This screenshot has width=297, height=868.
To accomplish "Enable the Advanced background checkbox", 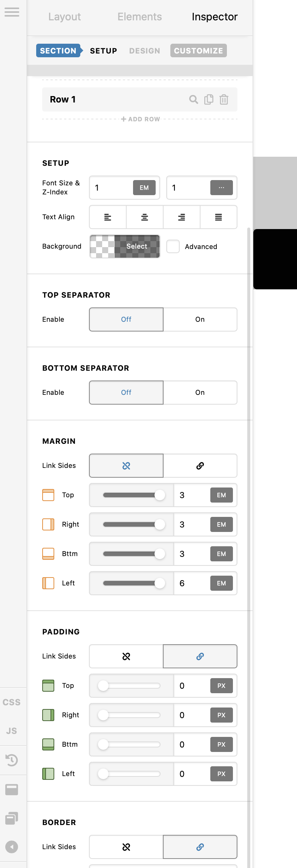I will point(173,246).
